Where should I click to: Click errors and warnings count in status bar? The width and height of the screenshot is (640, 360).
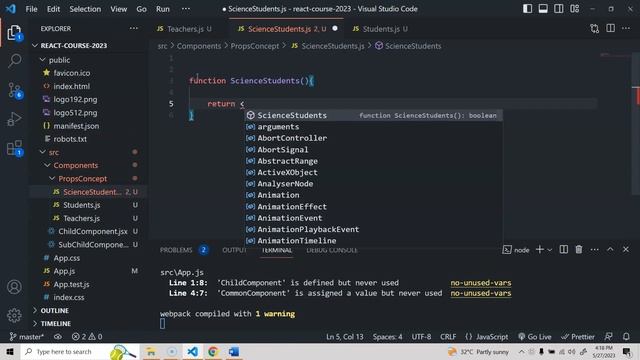[87, 337]
